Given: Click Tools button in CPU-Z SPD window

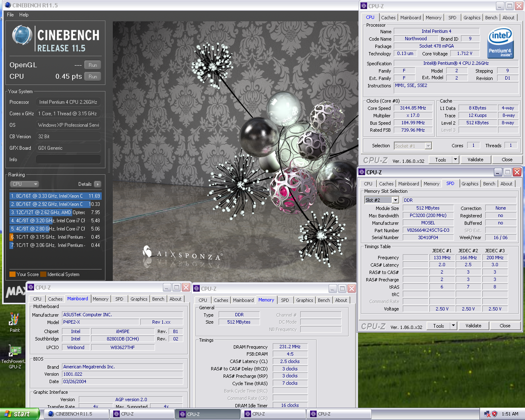Looking at the screenshot, I should pyautogui.click(x=438, y=326).
